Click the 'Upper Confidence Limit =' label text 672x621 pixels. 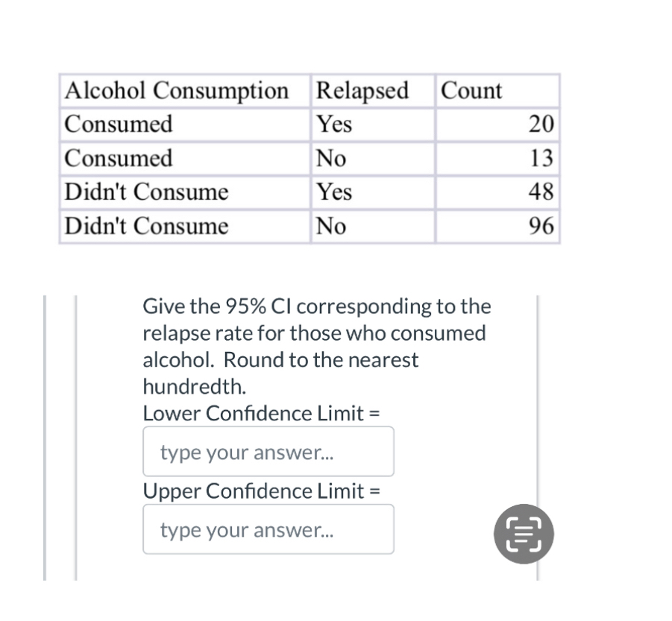point(263,491)
